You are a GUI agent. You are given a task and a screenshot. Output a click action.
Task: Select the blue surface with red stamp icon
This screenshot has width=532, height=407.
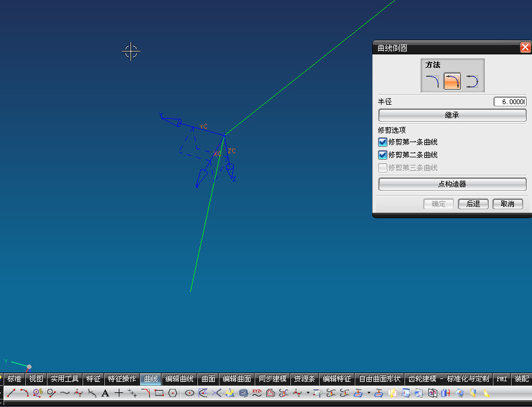[x=358, y=393]
